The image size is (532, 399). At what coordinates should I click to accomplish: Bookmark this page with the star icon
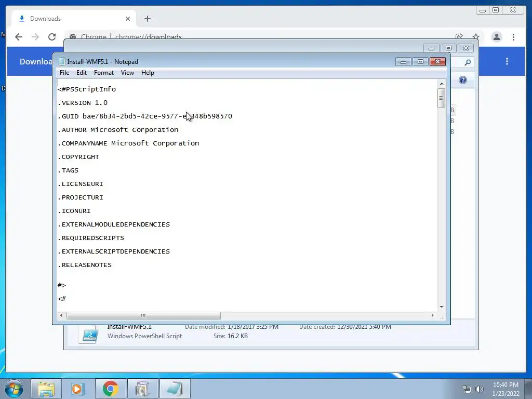pos(476,36)
